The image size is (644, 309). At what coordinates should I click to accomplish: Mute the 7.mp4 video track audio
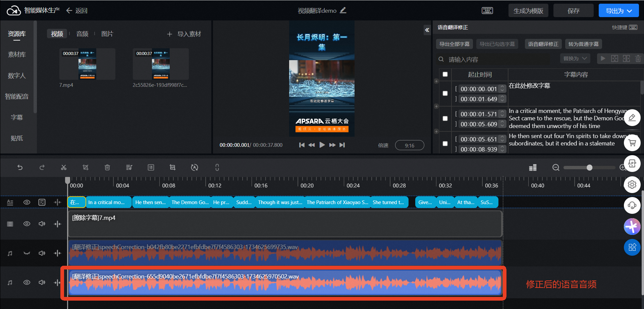click(42, 224)
